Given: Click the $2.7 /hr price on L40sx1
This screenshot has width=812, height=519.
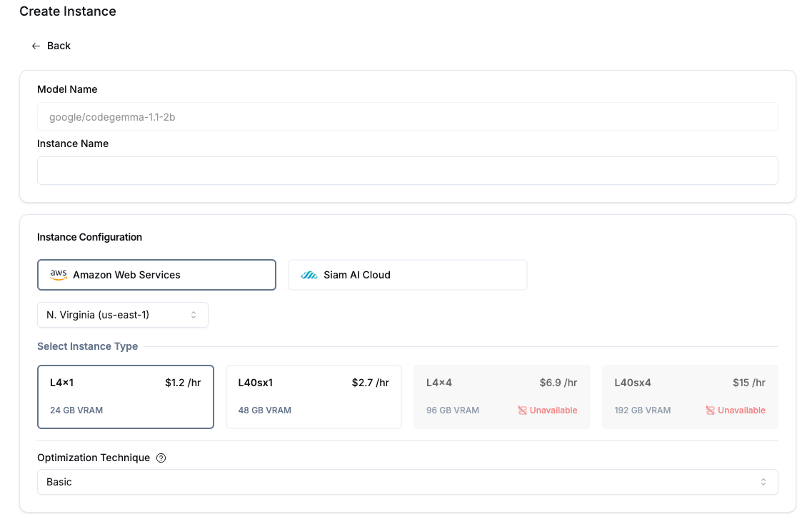Looking at the screenshot, I should [370, 382].
